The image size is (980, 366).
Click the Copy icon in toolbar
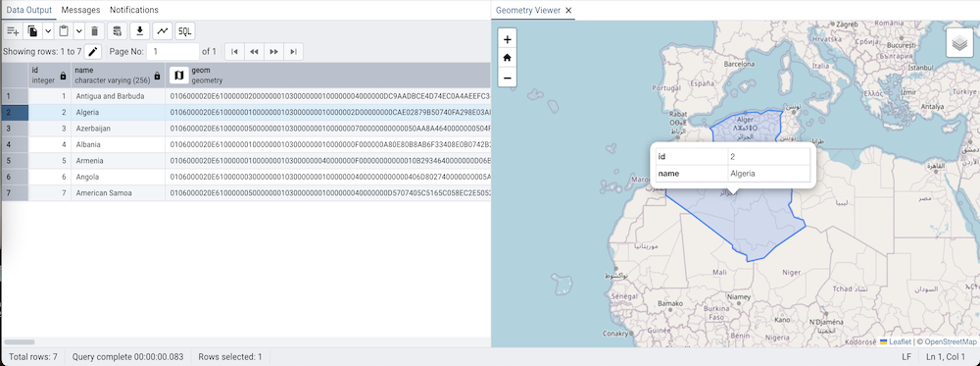coord(33,30)
